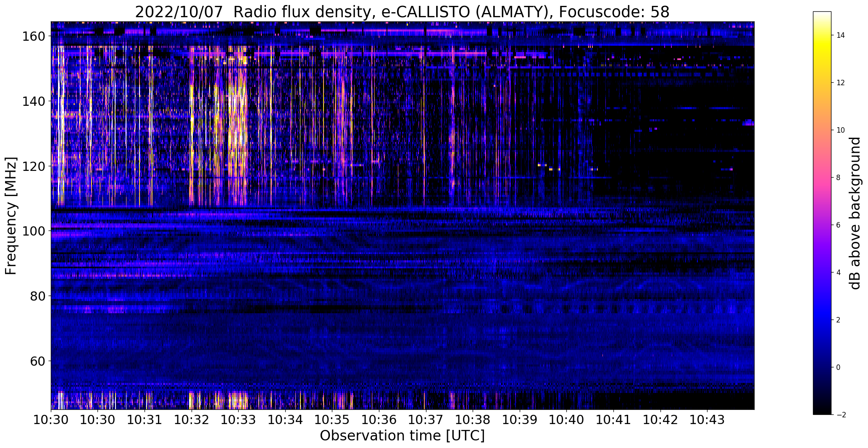Click the 10:37 time tick label
Image resolution: width=868 pixels, height=448 pixels.
click(426, 420)
